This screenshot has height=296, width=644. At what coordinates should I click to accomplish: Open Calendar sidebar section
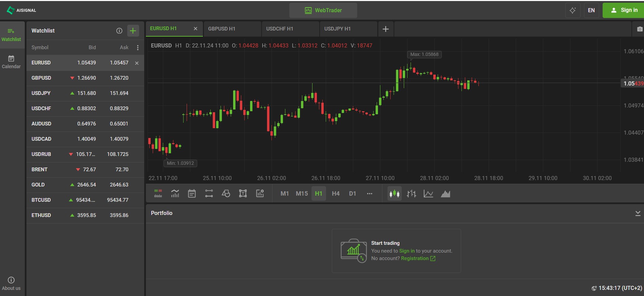click(x=11, y=62)
